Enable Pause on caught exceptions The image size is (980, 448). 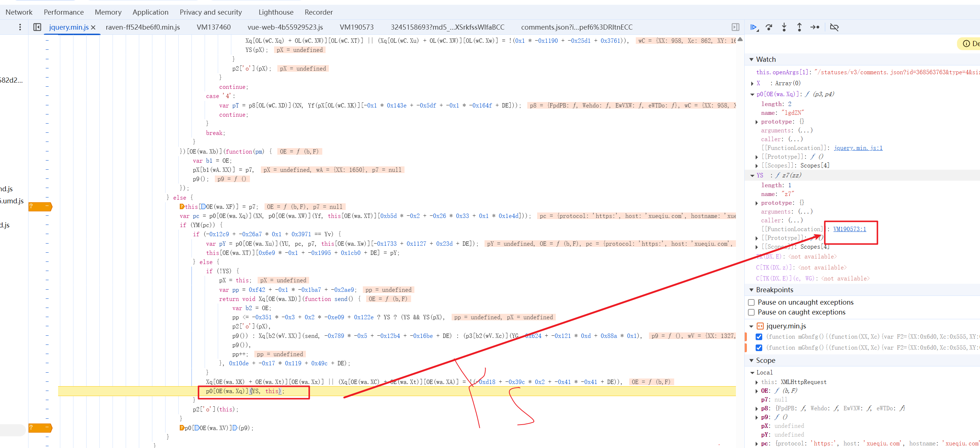click(x=751, y=312)
